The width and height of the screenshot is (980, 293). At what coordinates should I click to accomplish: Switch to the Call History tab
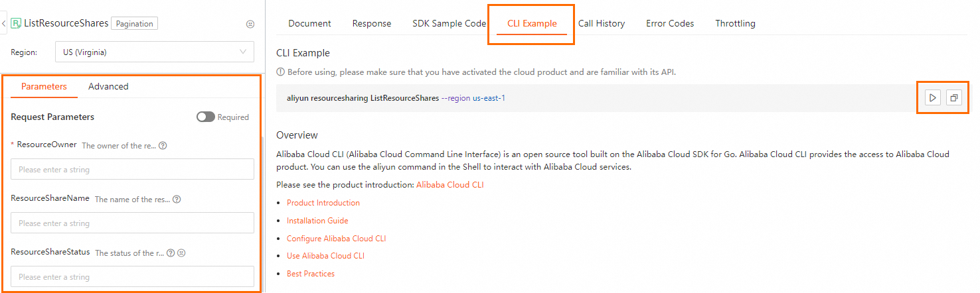tap(601, 23)
